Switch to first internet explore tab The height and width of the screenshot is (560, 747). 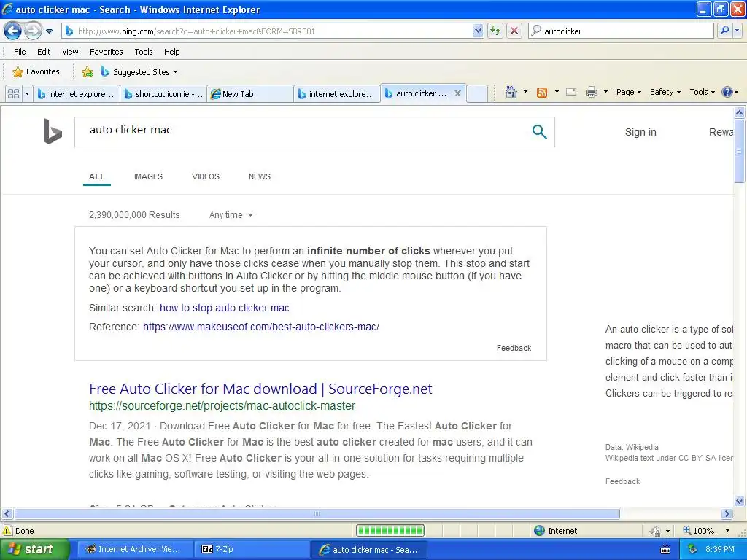[76, 94]
